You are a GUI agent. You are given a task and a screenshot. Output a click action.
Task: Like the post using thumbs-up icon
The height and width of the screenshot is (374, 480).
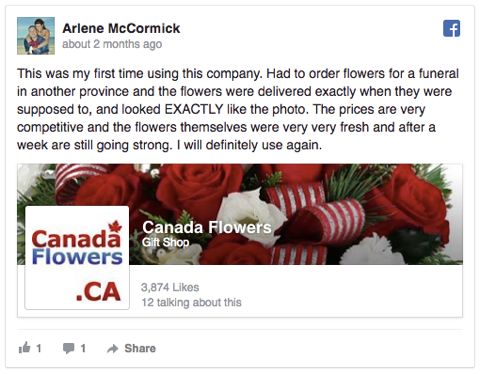(24, 348)
